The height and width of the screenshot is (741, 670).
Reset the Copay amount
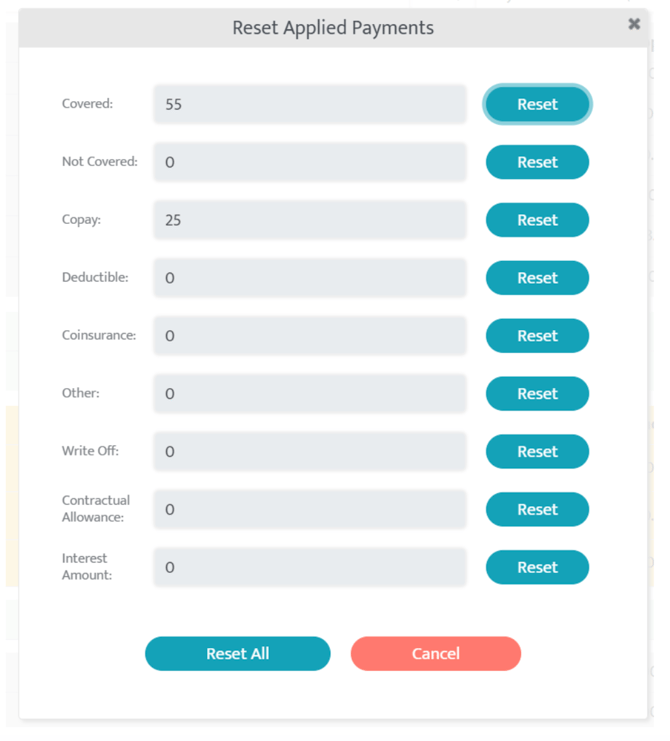537,220
